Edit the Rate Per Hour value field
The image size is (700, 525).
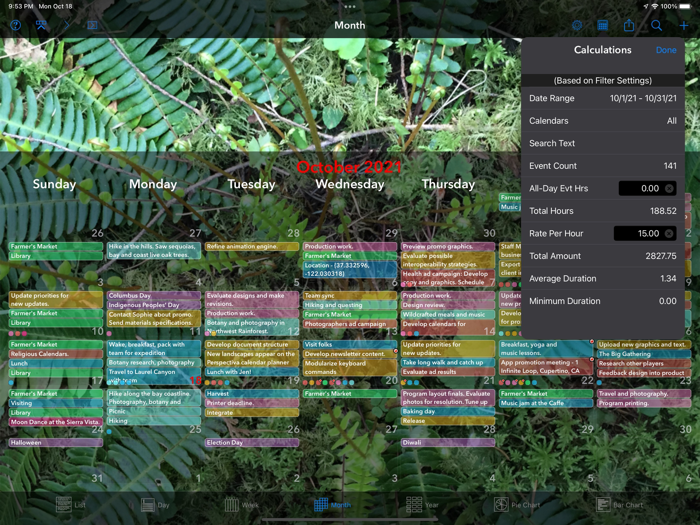(x=645, y=233)
